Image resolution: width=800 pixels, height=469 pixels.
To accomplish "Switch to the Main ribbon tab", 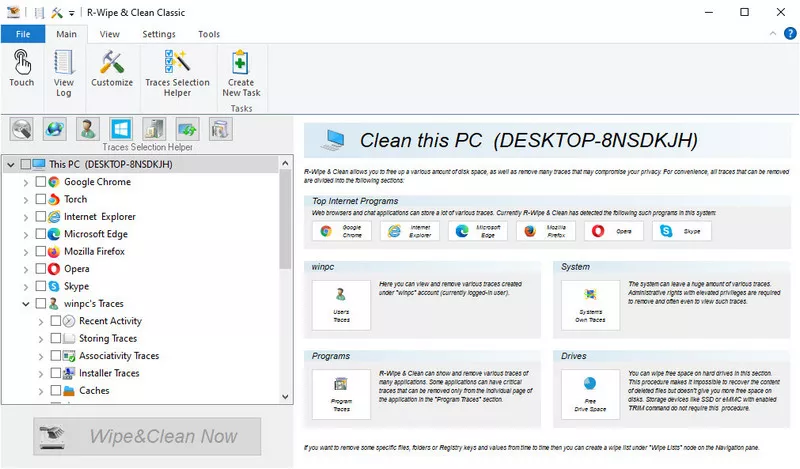I will (x=66, y=34).
